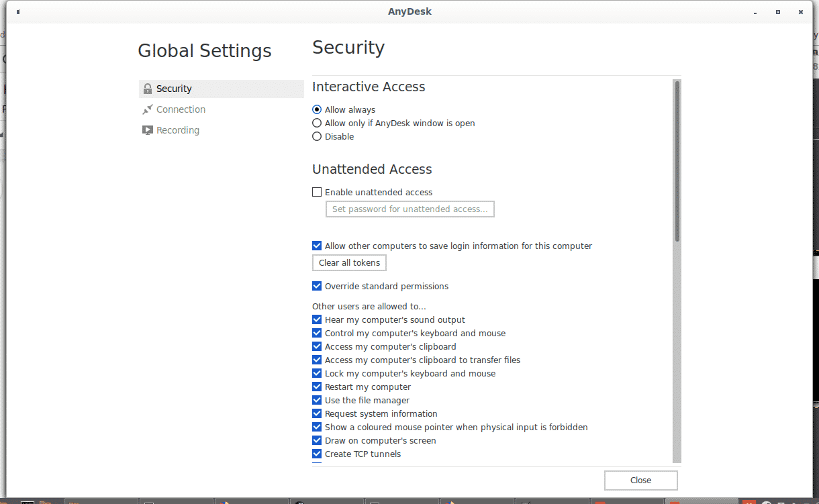
Task: Toggle Draw on computer's screen permission
Action: click(x=317, y=440)
